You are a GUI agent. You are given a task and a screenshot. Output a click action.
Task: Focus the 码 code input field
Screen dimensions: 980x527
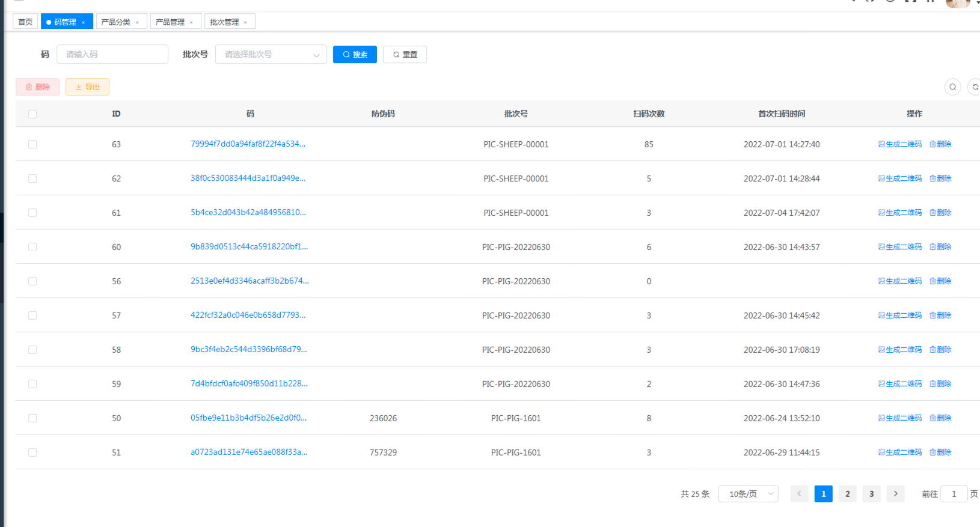[112, 54]
